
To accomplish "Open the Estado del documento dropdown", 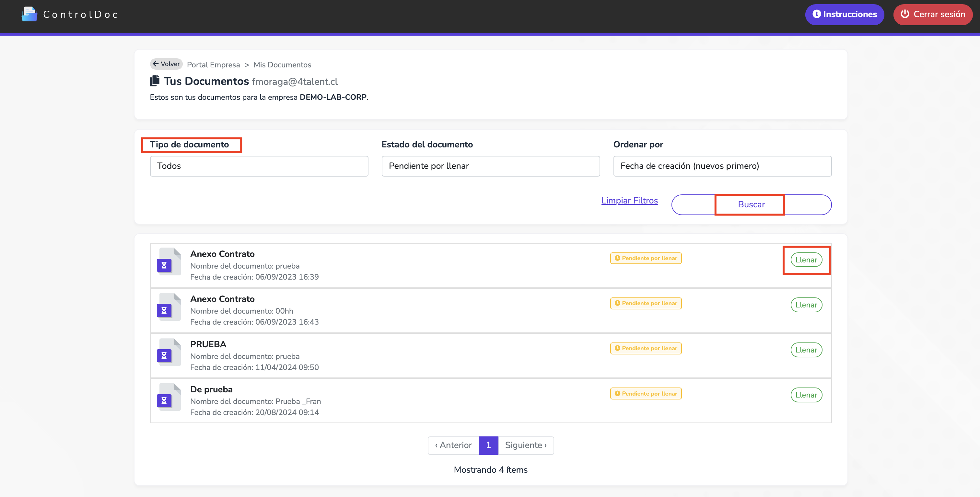I will coord(491,166).
